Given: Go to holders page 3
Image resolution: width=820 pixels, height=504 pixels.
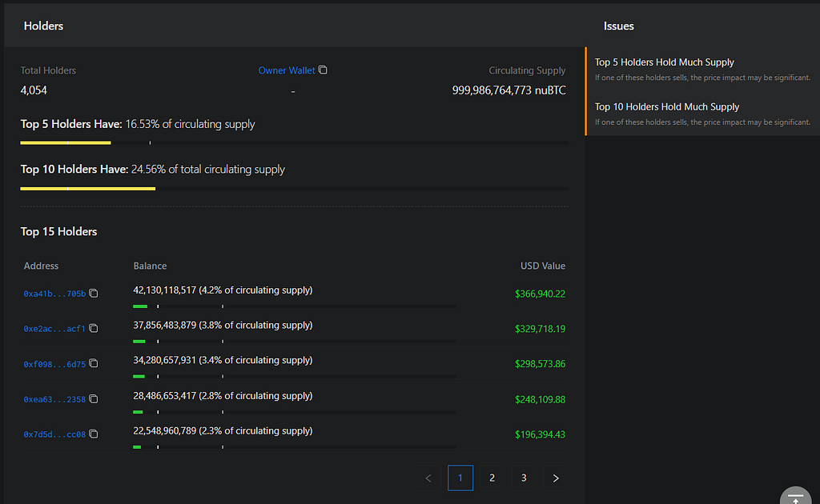Looking at the screenshot, I should click(524, 478).
